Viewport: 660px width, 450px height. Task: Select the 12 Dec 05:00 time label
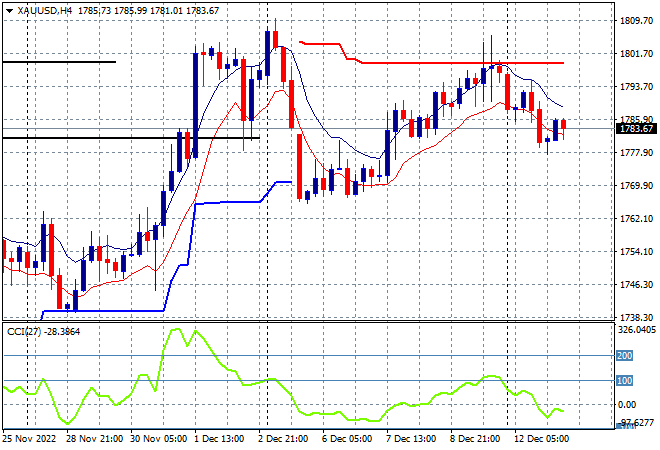pyautogui.click(x=541, y=439)
